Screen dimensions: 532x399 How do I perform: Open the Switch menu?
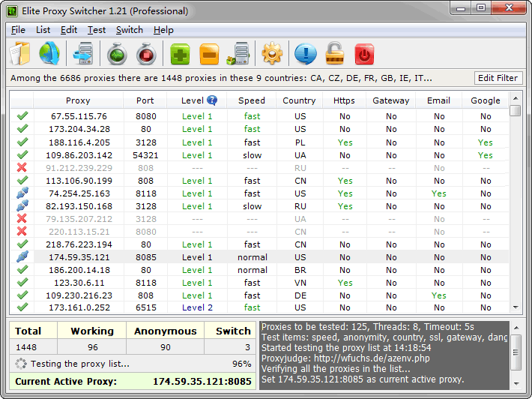130,30
